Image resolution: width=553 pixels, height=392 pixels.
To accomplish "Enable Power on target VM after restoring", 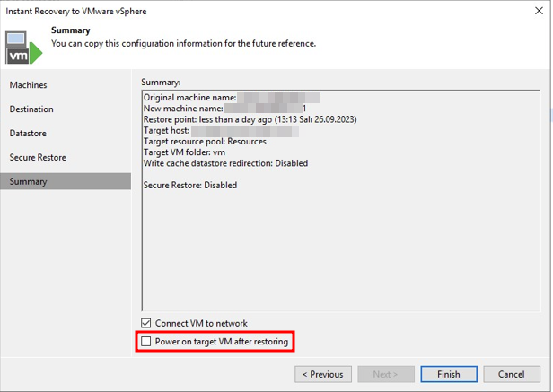I will pos(146,342).
